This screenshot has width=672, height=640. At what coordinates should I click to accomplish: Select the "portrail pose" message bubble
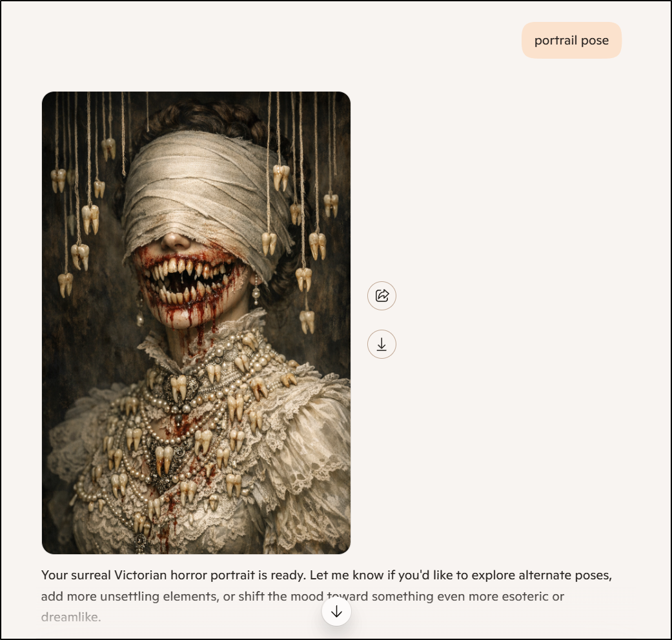coord(571,40)
